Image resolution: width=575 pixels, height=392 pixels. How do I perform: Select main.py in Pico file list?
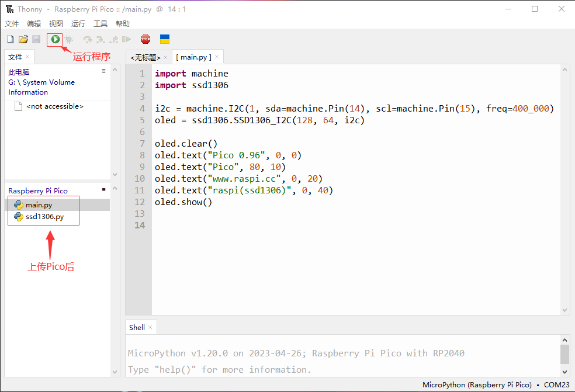[39, 205]
